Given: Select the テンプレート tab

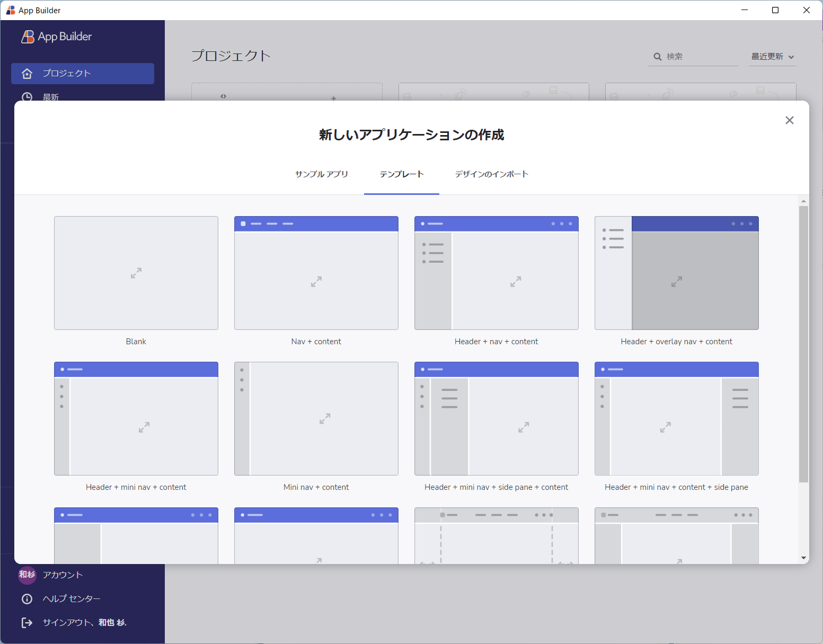Looking at the screenshot, I should tap(402, 174).
